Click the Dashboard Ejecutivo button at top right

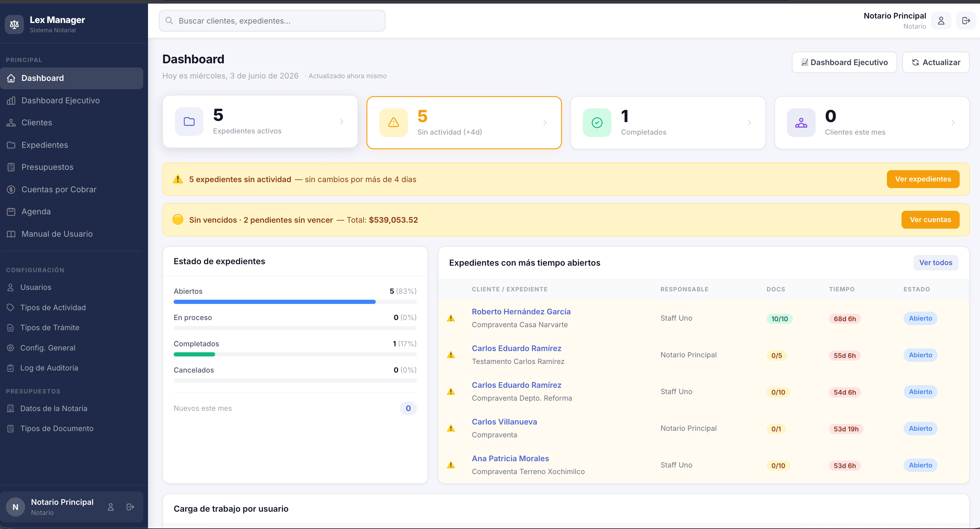click(x=844, y=62)
